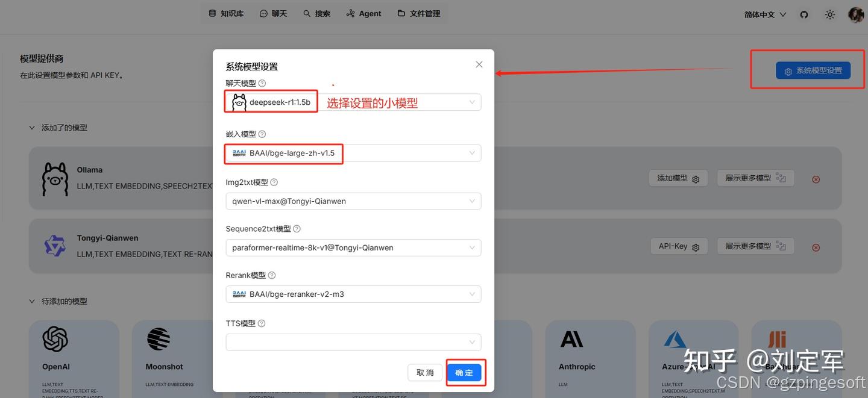Toggle the light/dark theme sun icon
This screenshot has height=398, width=868.
coord(830,14)
